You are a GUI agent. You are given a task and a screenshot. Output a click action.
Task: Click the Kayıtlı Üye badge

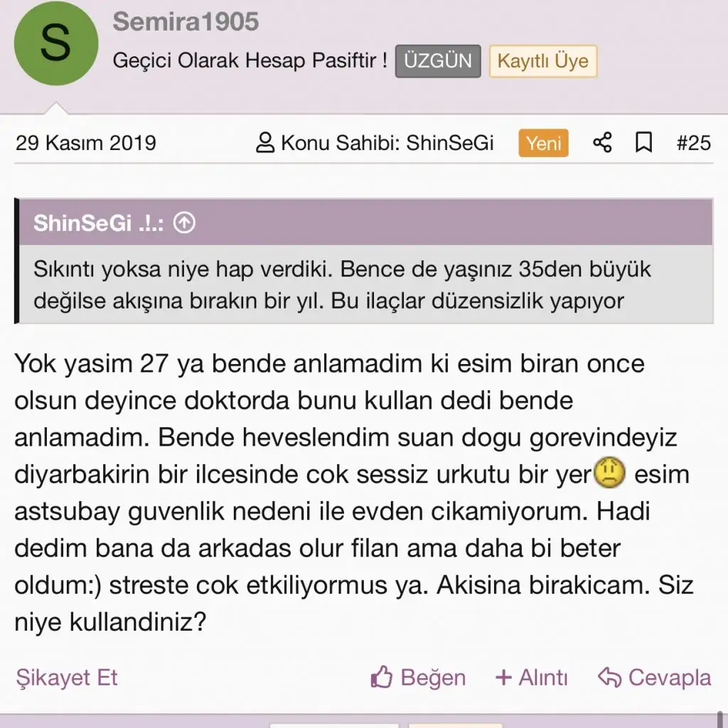click(x=542, y=61)
